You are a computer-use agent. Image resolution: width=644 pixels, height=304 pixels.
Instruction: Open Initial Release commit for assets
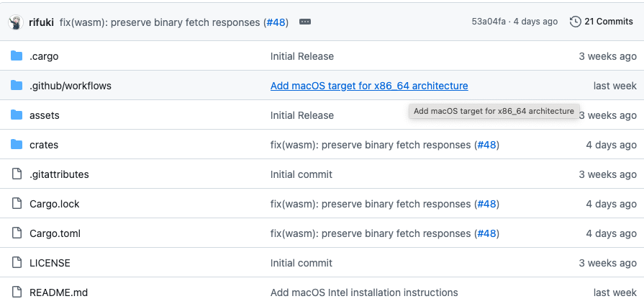(302, 115)
